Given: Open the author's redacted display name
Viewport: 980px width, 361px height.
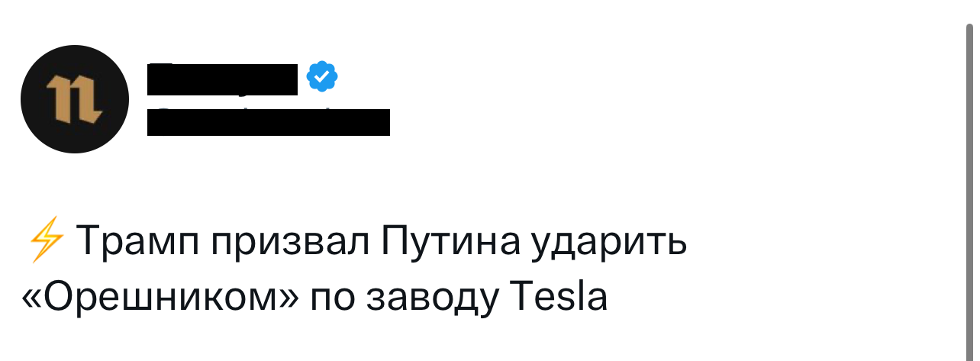Looking at the screenshot, I should click(x=222, y=78).
